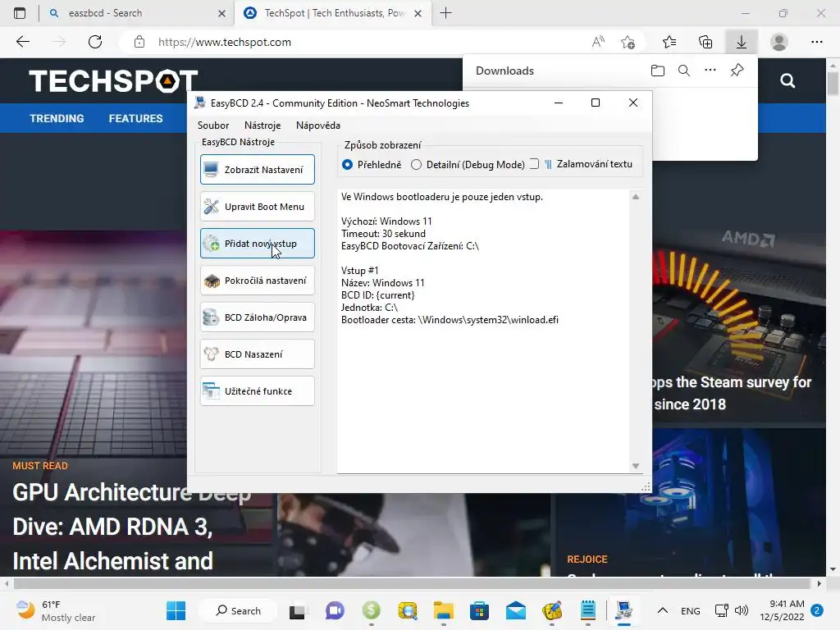
Task: Click the EasyBCD taskbar icon
Action: click(x=623, y=610)
